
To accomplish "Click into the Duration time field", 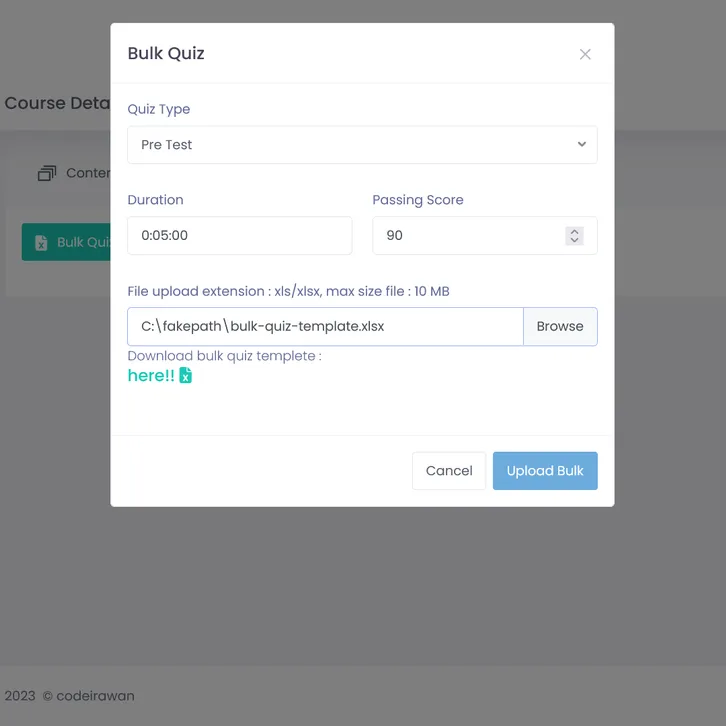I will [239, 236].
